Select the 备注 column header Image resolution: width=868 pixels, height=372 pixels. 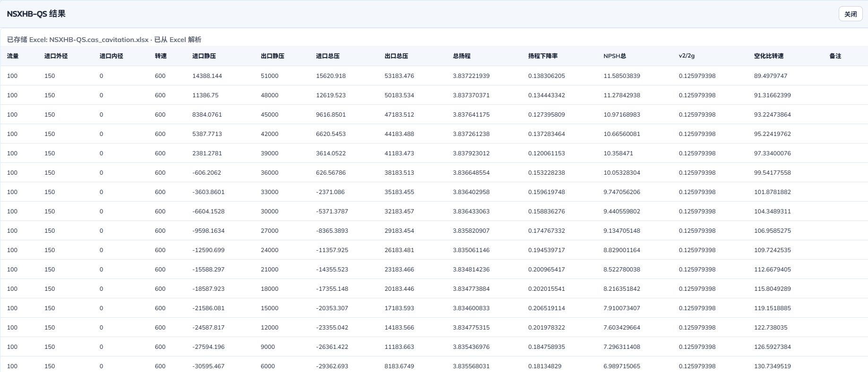point(835,56)
